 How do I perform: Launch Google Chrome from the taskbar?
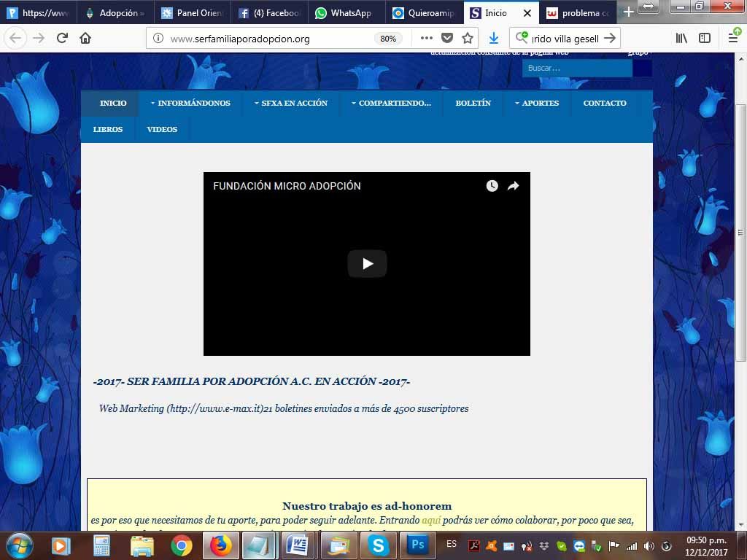(182, 545)
